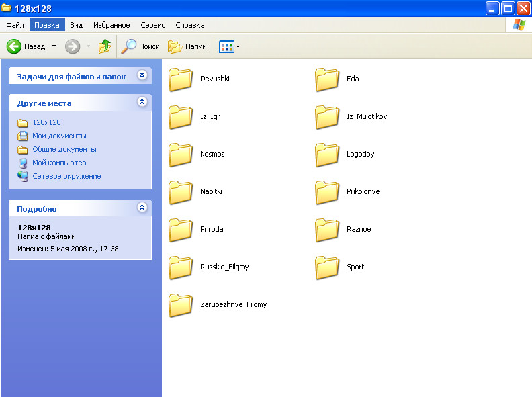
Task: Click the green Back arrow icon
Action: coord(14,46)
